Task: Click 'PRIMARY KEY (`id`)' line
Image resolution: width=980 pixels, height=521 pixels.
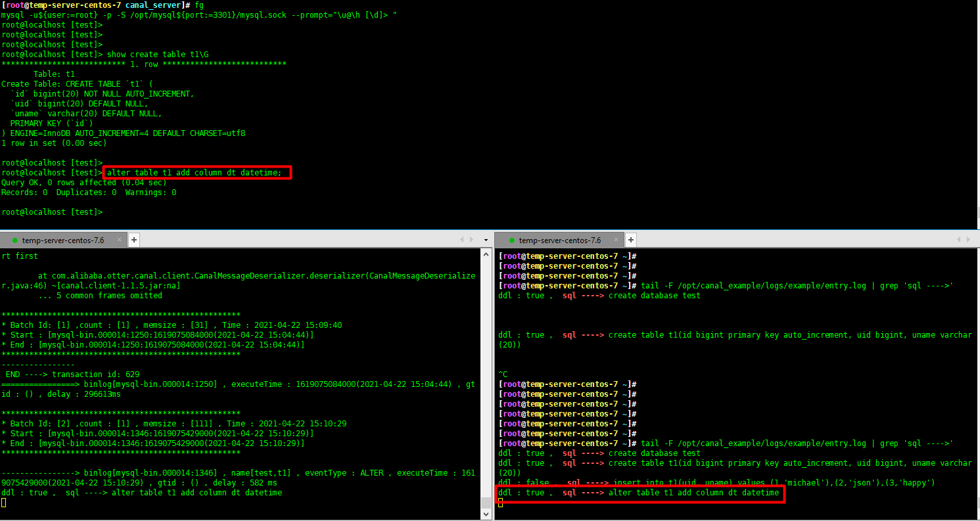Action: tap(51, 124)
